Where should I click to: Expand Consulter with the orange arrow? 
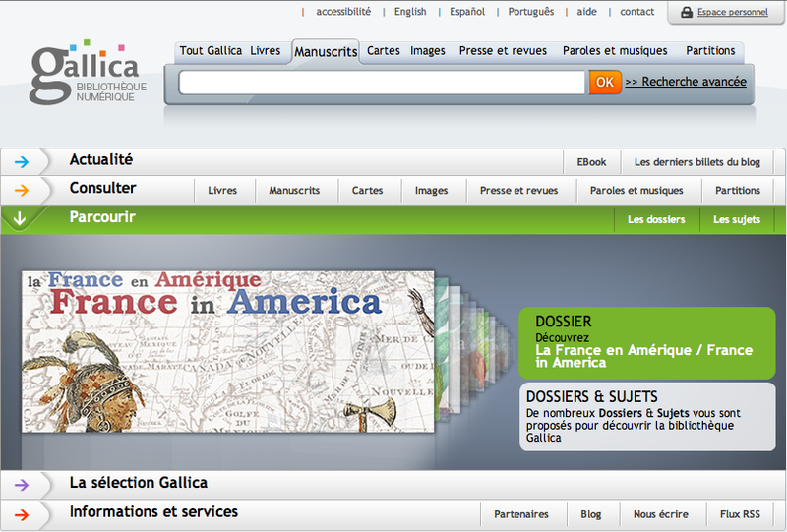pyautogui.click(x=22, y=190)
